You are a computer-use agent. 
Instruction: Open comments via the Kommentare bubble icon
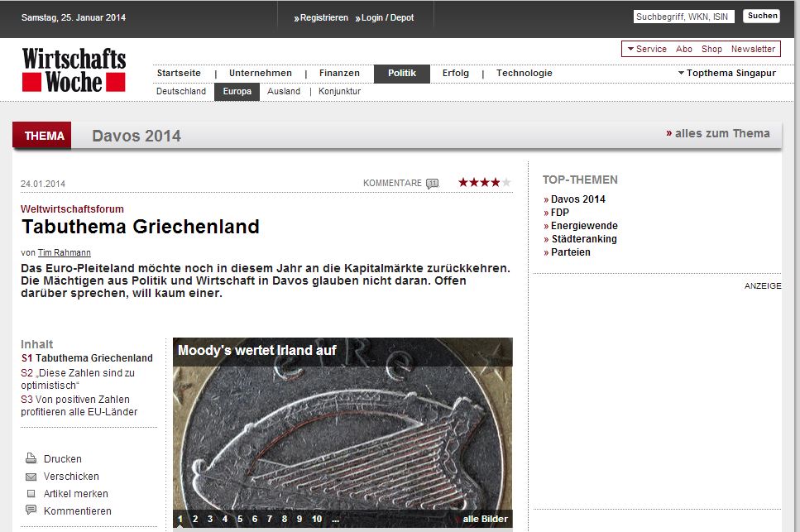(432, 184)
